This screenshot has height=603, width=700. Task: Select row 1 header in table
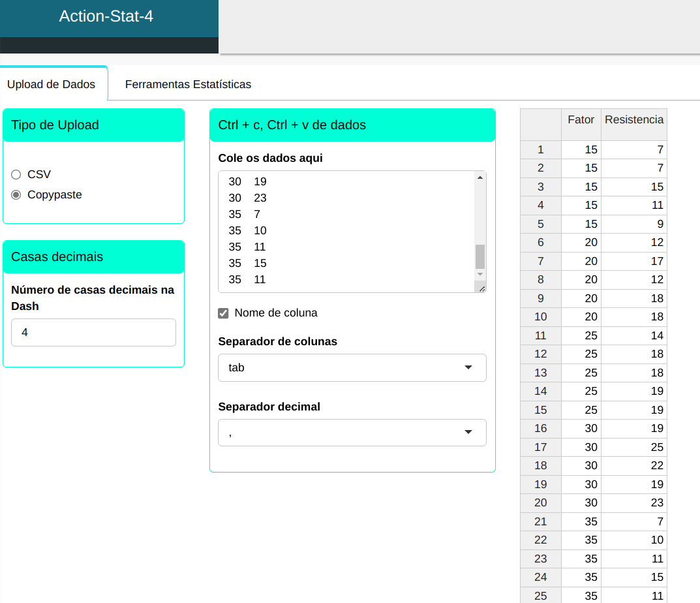click(x=540, y=149)
